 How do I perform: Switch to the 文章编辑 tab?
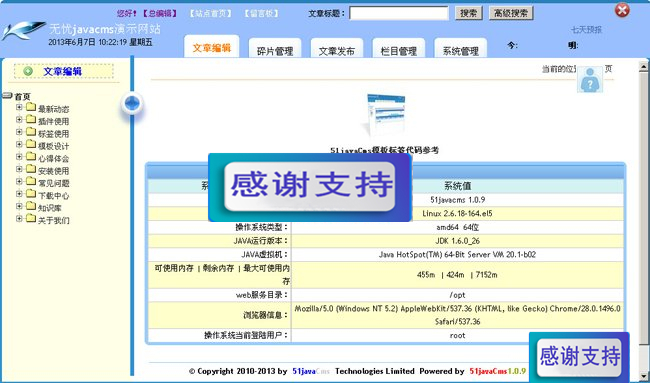(211, 47)
